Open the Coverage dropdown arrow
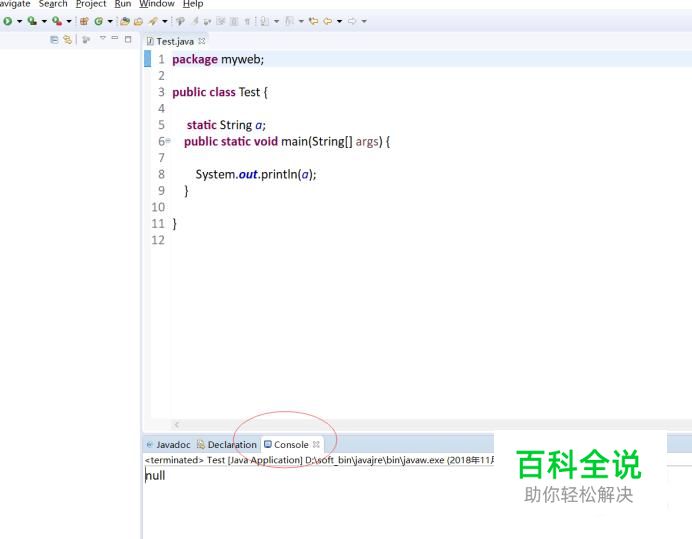 tap(44, 21)
